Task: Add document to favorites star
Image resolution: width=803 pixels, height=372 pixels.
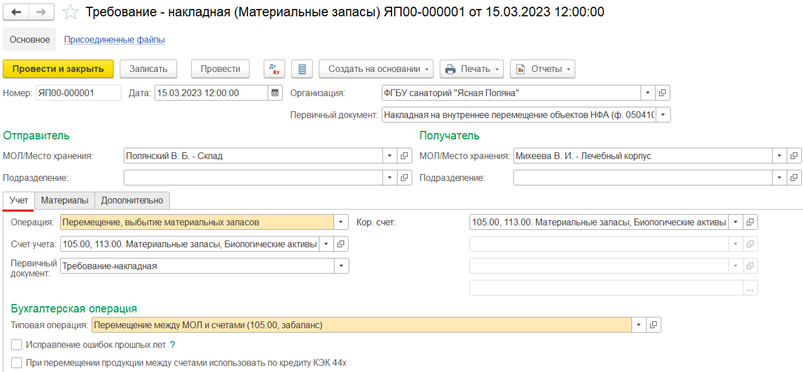Action: coord(70,12)
